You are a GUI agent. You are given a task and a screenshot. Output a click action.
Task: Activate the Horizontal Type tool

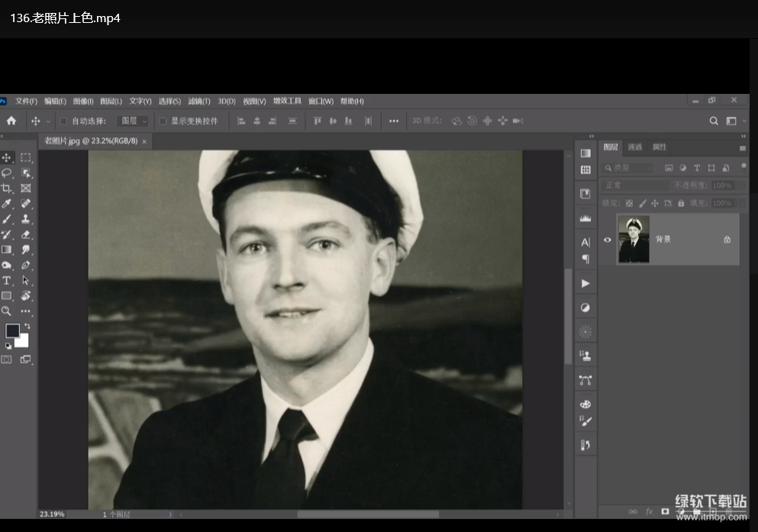pos(7,280)
